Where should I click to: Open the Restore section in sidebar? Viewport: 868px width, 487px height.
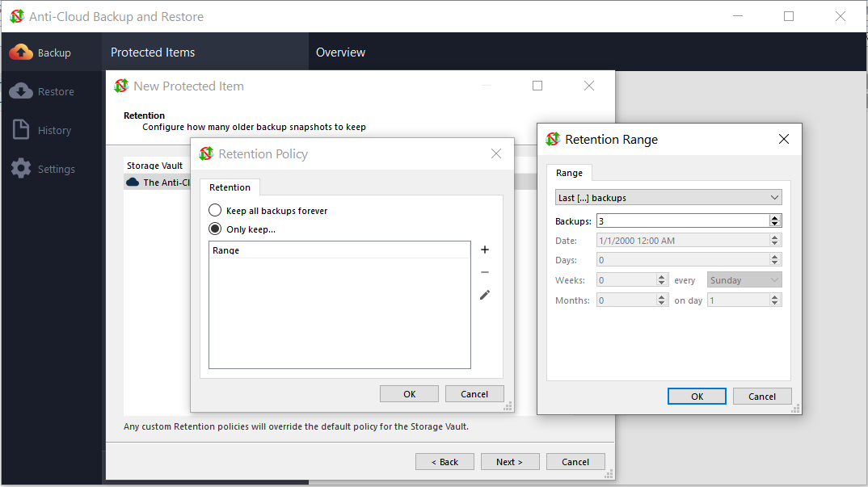click(x=51, y=91)
